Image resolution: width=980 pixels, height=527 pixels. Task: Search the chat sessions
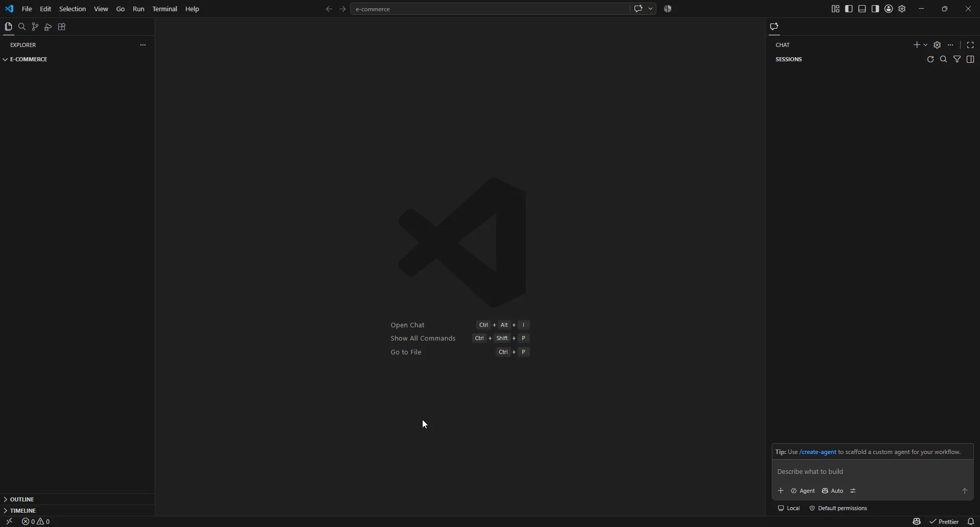click(x=944, y=59)
